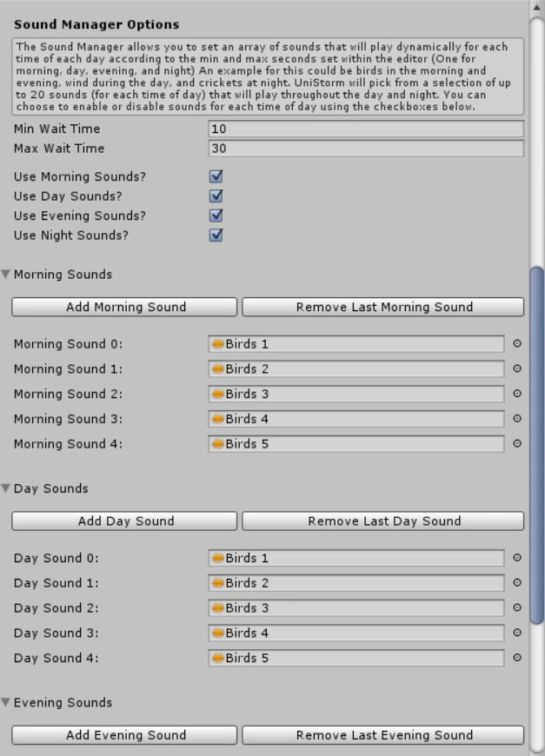The image size is (545, 756).
Task: Open object picker for Day Sound 3
Action: point(517,633)
